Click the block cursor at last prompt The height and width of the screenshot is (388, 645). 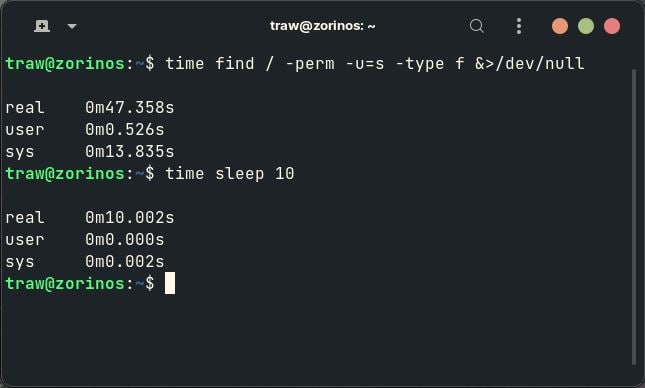coord(170,283)
